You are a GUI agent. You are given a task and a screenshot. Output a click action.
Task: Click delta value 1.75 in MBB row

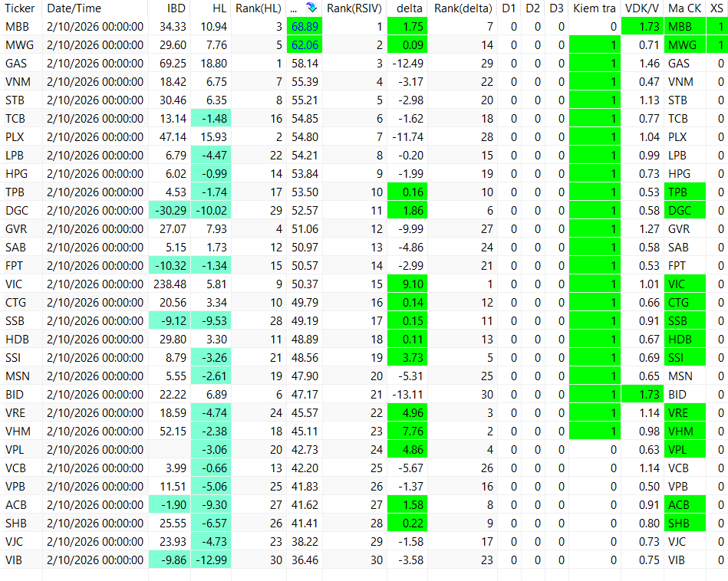point(407,27)
